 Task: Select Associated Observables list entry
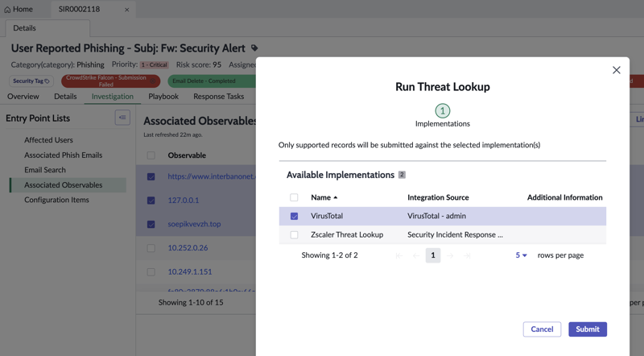(68, 185)
